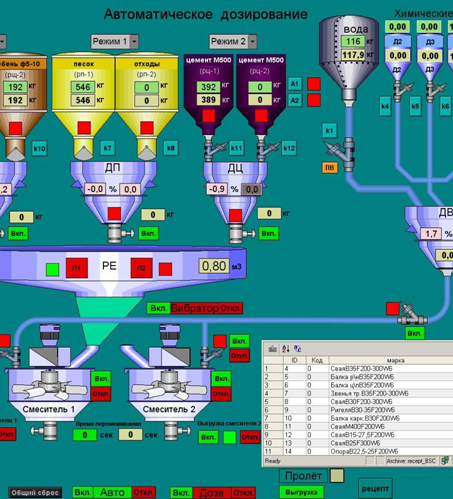This screenshot has height=499, width=453.
Task: Click the third blue icon in recipe table toolbar
Action: [x=298, y=349]
